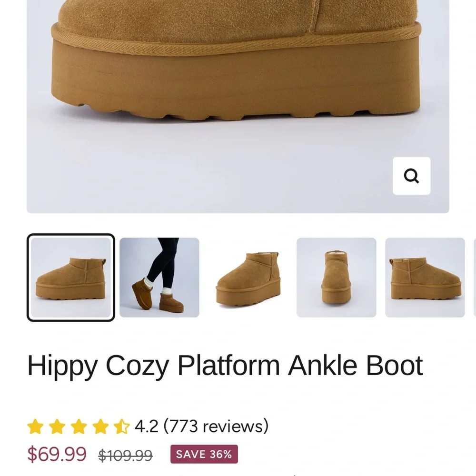This screenshot has height=476, width=476.
Task: Click the first yellow rating star
Action: click(x=35, y=426)
